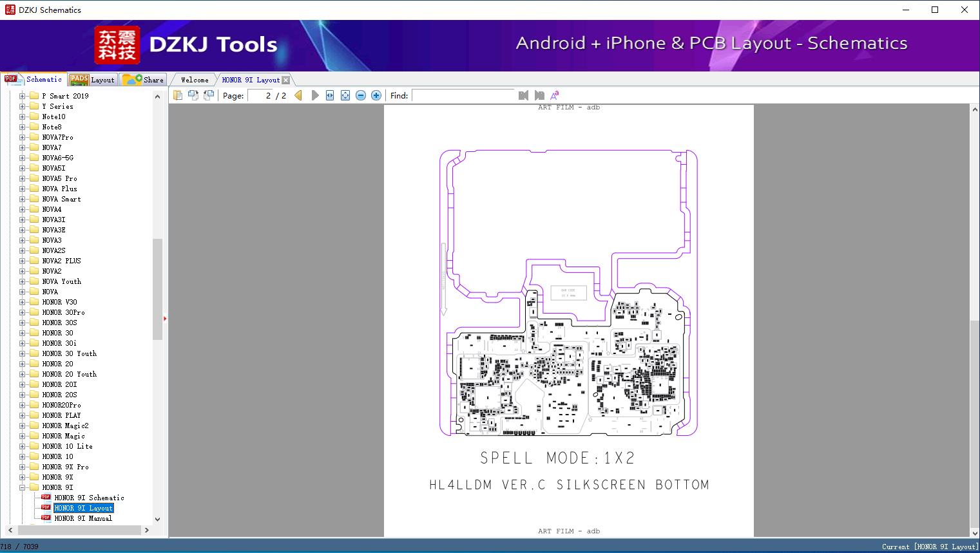Open the Welcome document tab

tap(195, 80)
